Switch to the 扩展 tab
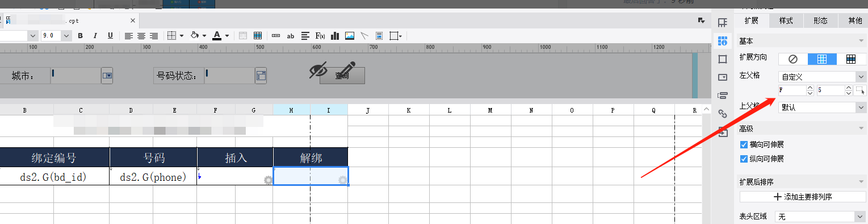This screenshot has width=868, height=224. (x=752, y=20)
